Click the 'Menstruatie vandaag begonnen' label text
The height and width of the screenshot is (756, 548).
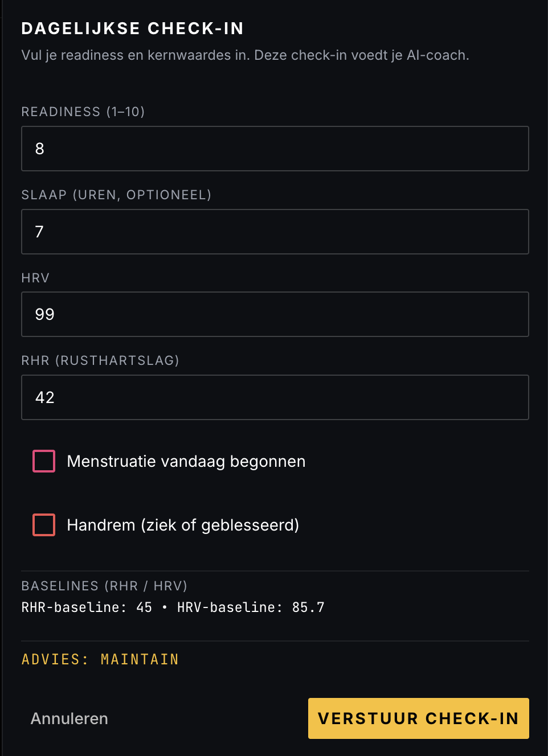coord(186,461)
